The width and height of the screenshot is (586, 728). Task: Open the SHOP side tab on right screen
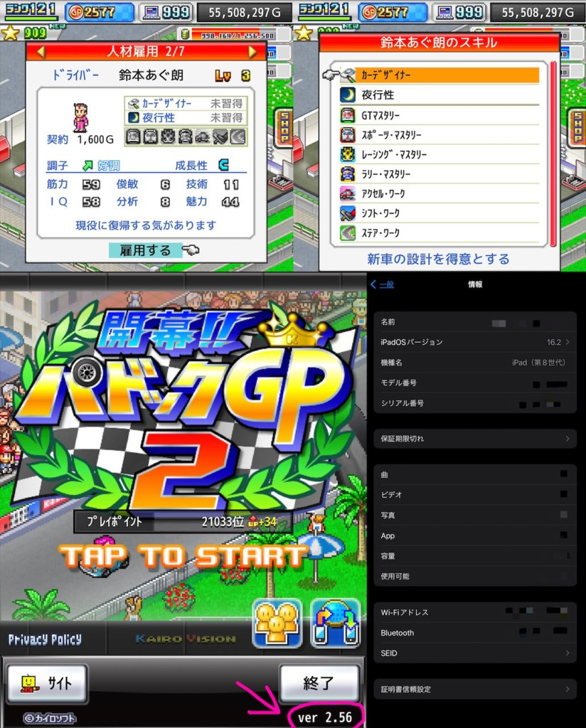point(577,129)
